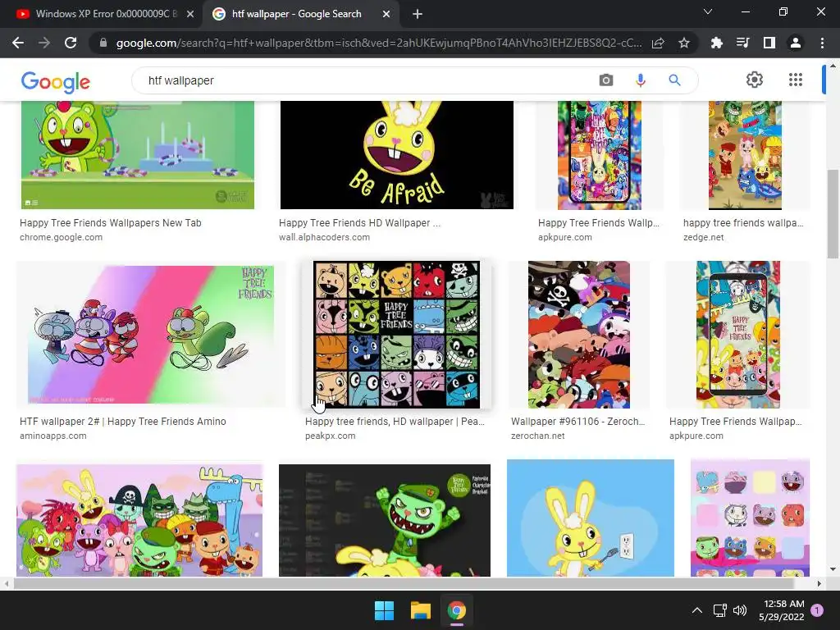This screenshot has height=630, width=840.
Task: Click zerochan.net source text
Action: tap(537, 436)
